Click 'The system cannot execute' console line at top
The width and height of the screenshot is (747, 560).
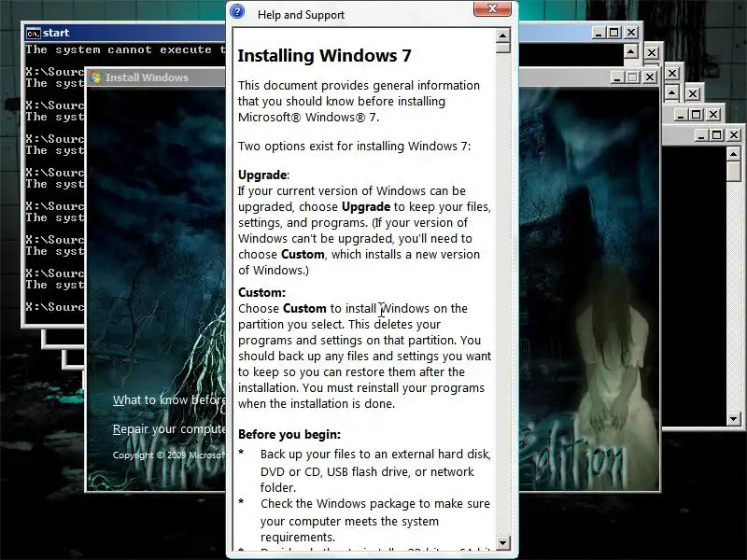click(x=126, y=49)
